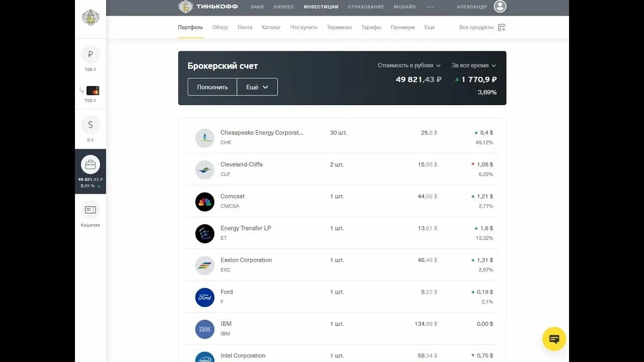Viewport: 644px width, 362px height.
Task: Click the Тинькофф logo in the top bar
Action: pyautogui.click(x=208, y=7)
